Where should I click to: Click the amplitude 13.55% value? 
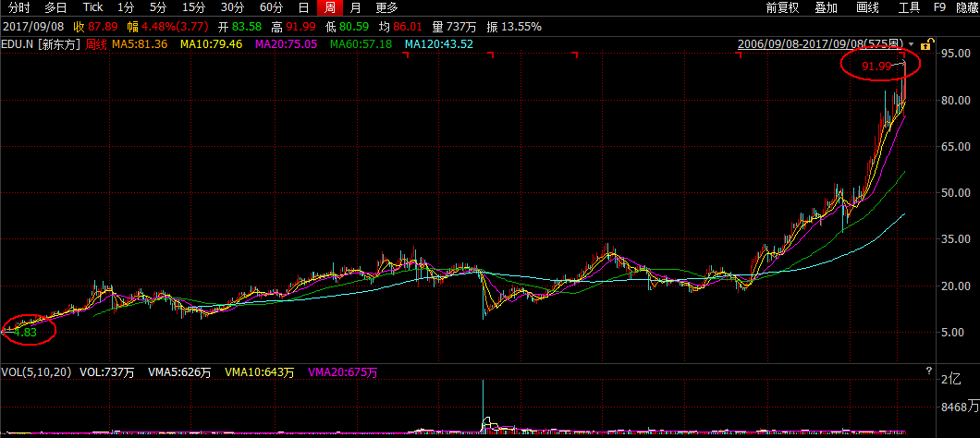521,27
